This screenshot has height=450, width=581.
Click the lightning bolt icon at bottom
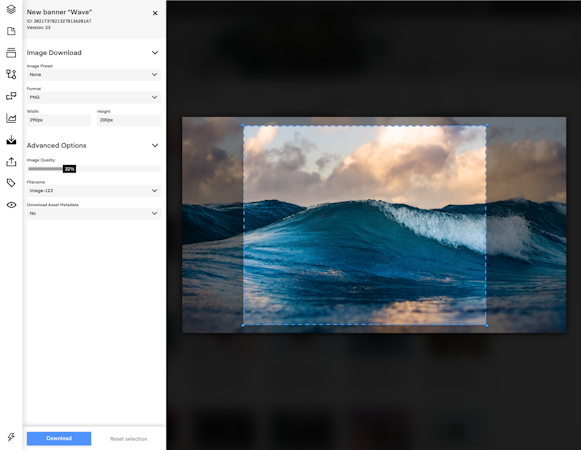click(x=11, y=437)
